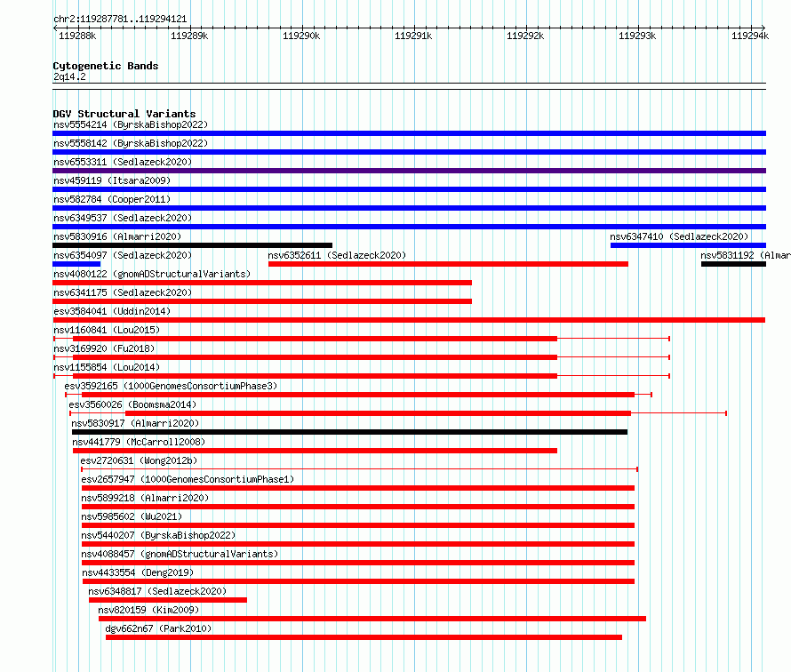791x672 pixels.
Task: Click the 119290k ruler tick label
Action: [x=301, y=36]
